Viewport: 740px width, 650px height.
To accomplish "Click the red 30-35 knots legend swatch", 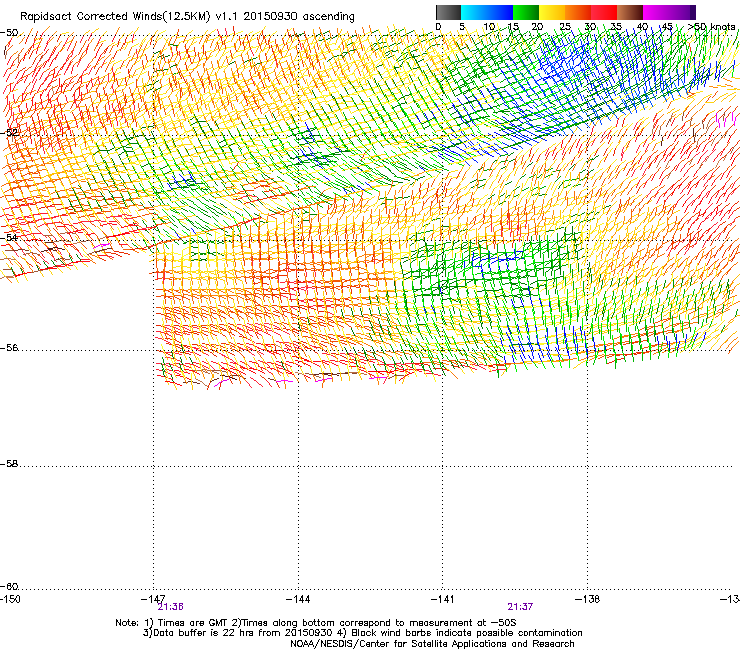I will tap(604, 12).
